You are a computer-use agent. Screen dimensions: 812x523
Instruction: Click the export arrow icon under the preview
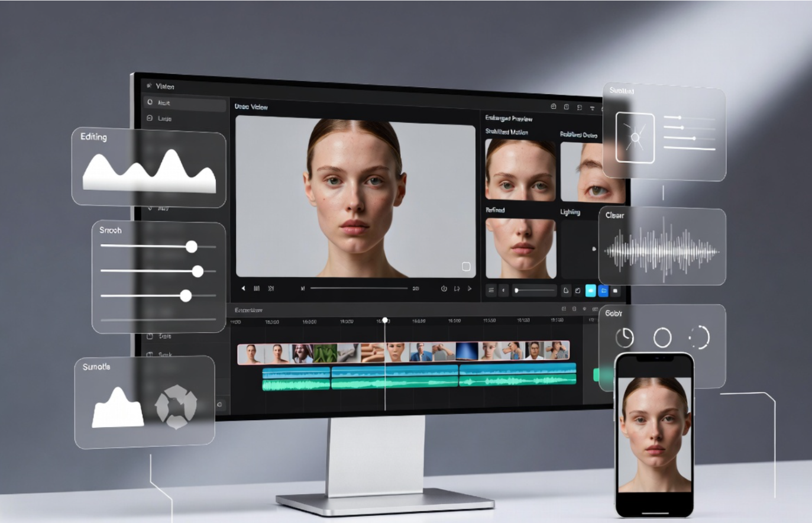[457, 289]
